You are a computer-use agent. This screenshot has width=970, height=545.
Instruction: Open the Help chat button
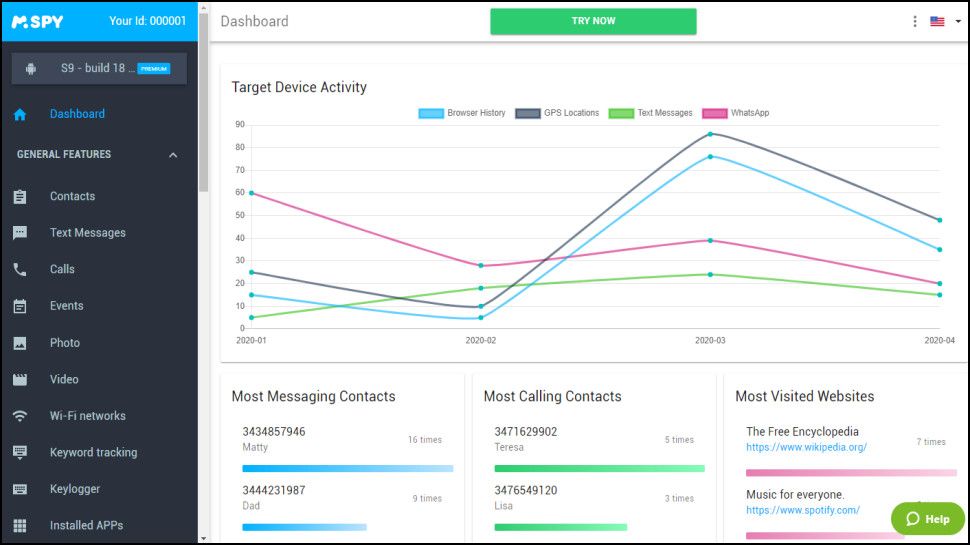pos(928,519)
